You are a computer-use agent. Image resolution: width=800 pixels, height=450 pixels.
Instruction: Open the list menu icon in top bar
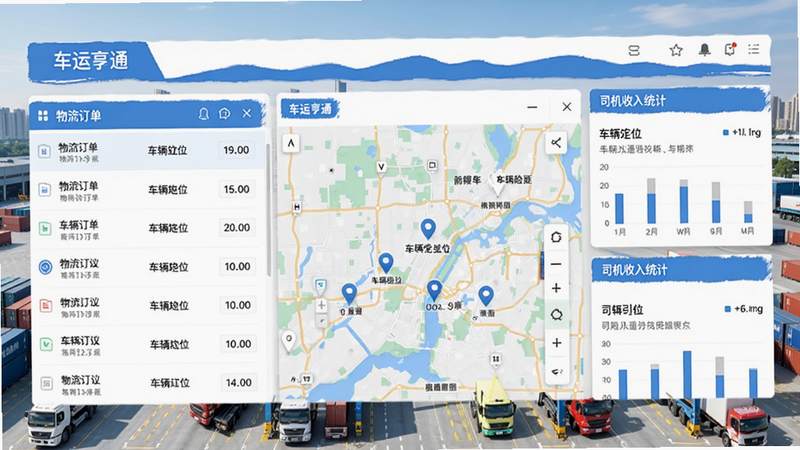pyautogui.click(x=754, y=49)
